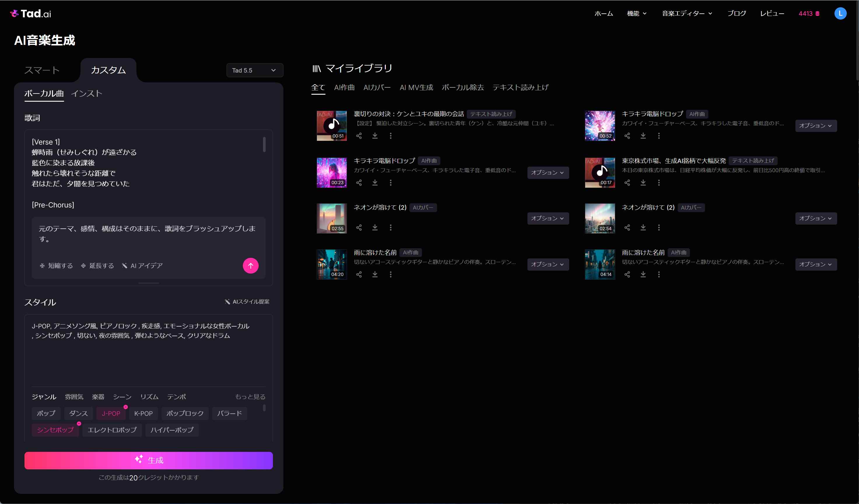Screen dimensions: 859x504
Task: Download the 東京株式市場 track
Action: [643, 183]
